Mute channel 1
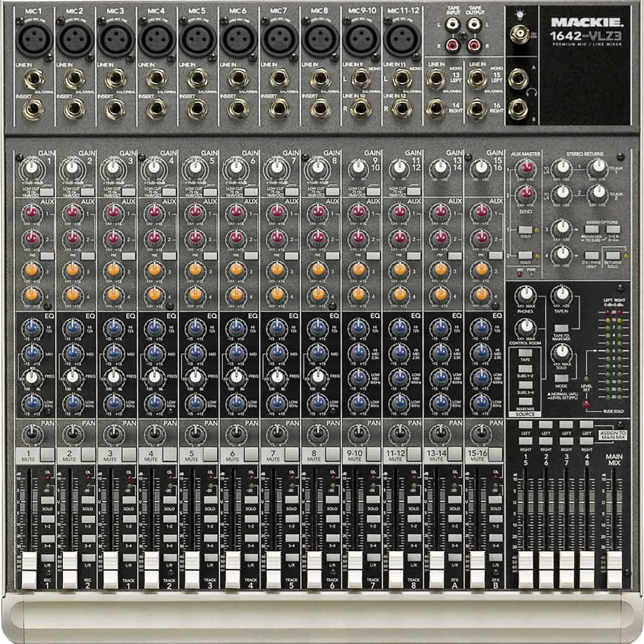Image resolution: width=644 pixels, height=644 pixels. click(x=47, y=454)
